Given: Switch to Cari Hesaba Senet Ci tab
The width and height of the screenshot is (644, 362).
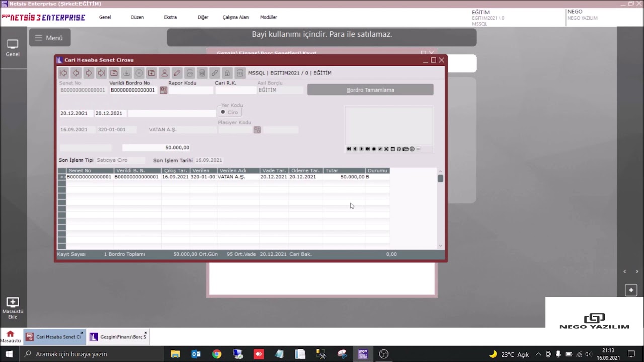Looking at the screenshot, I should 54,337.
